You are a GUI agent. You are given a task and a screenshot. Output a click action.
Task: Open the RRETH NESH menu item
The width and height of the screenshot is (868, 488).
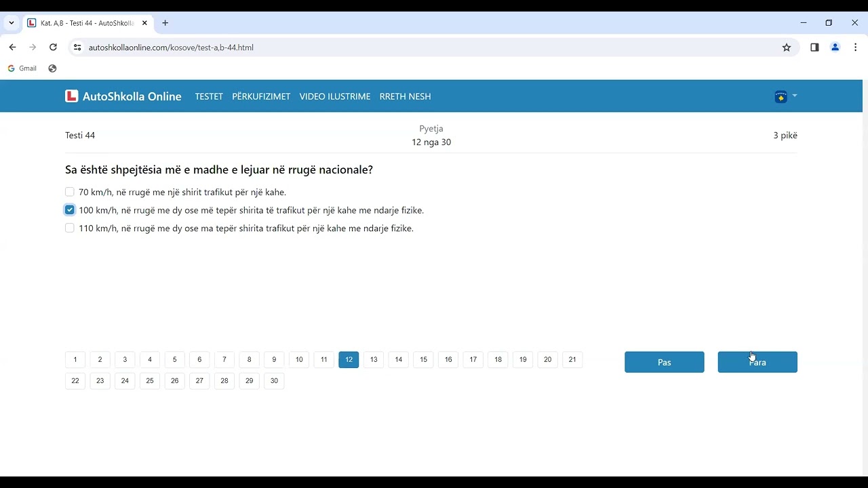(405, 96)
